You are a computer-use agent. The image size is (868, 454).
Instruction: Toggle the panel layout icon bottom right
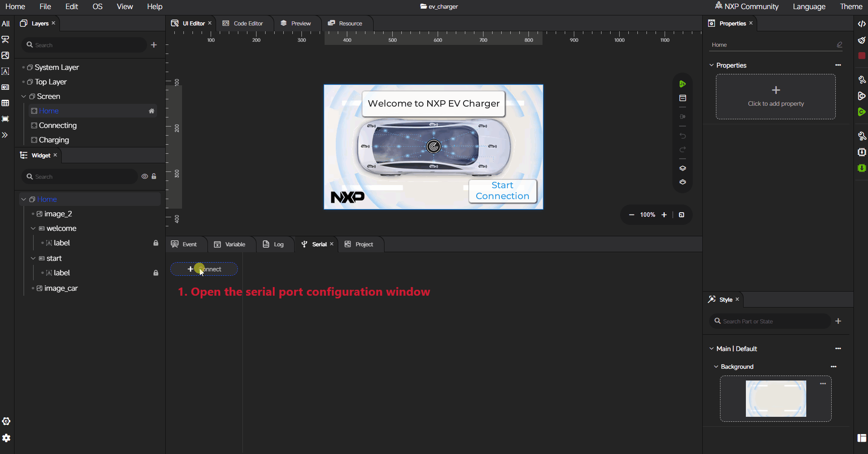pyautogui.click(x=862, y=438)
